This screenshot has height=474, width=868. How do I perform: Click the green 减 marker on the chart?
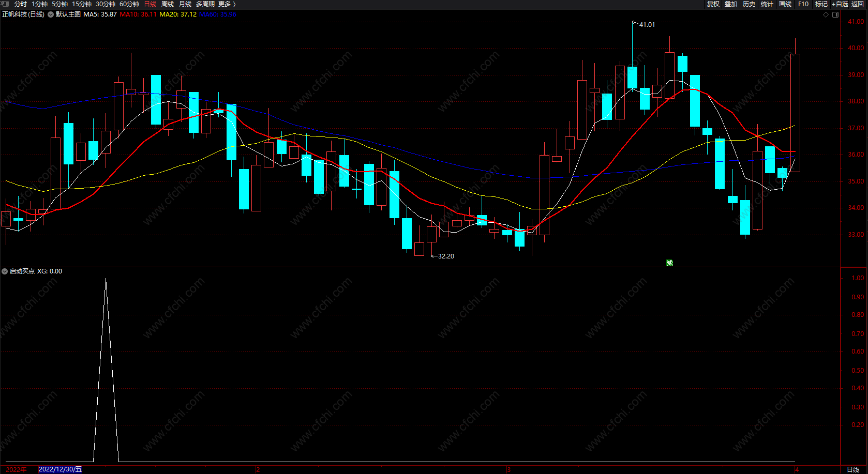point(669,263)
